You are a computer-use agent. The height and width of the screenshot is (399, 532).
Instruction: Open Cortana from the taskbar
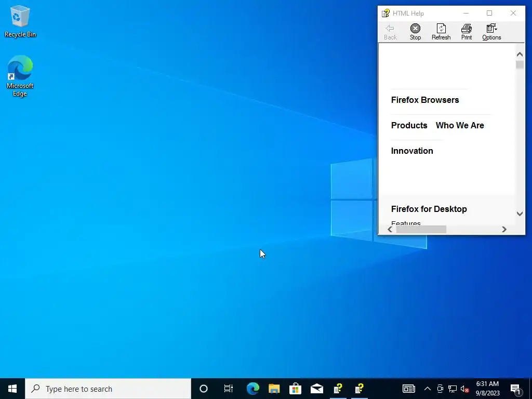(x=204, y=389)
